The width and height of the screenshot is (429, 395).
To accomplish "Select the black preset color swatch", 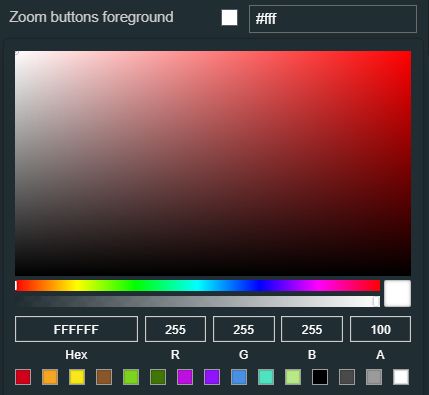I will (320, 377).
